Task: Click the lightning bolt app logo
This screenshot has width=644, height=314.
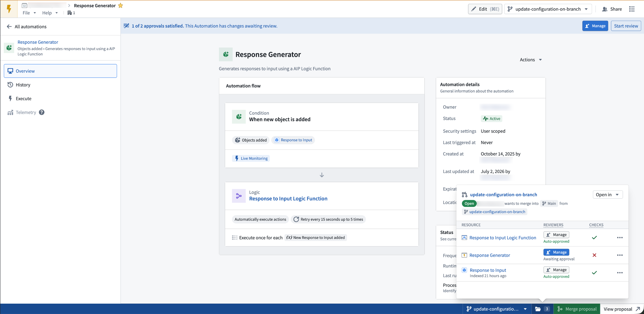Action: tap(9, 9)
